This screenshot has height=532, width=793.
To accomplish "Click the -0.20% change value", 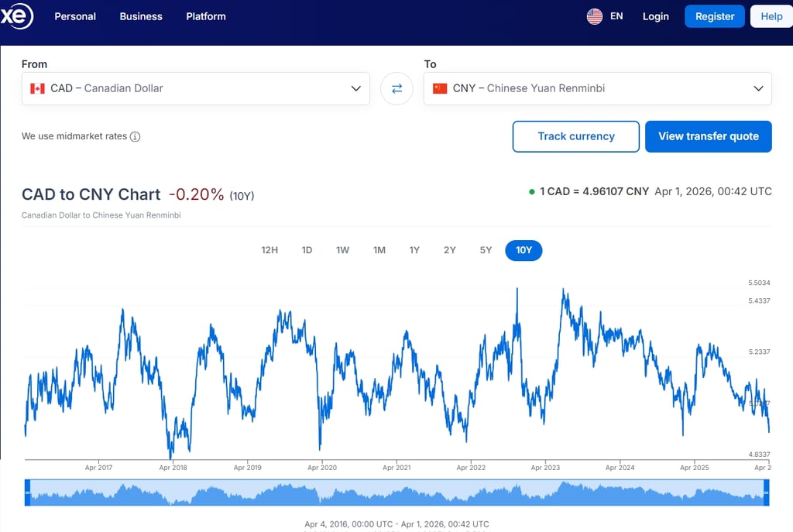I will point(196,194).
